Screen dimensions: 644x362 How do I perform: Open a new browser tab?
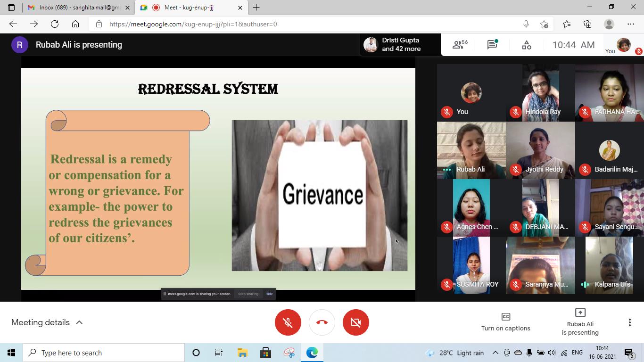click(x=256, y=8)
